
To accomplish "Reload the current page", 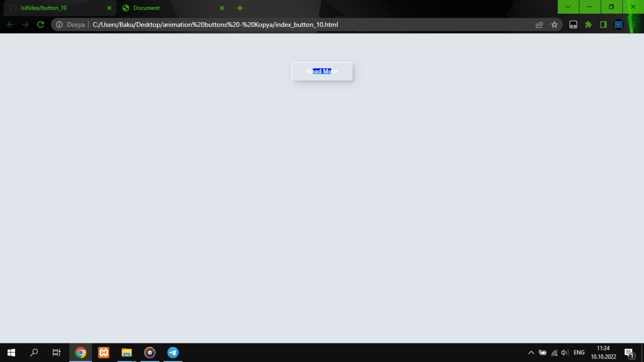I will tap(40, 24).
